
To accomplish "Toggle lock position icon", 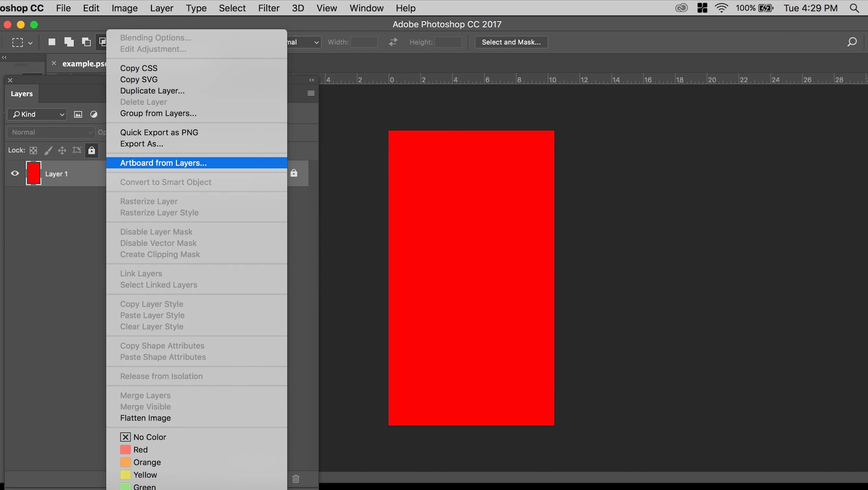I will point(62,150).
